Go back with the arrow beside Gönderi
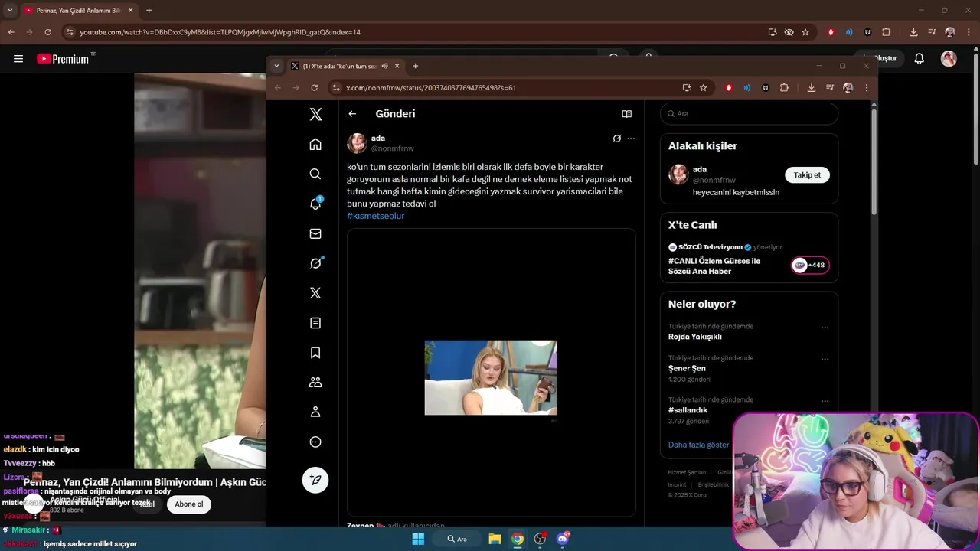Image resolution: width=980 pixels, height=551 pixels. coord(352,114)
